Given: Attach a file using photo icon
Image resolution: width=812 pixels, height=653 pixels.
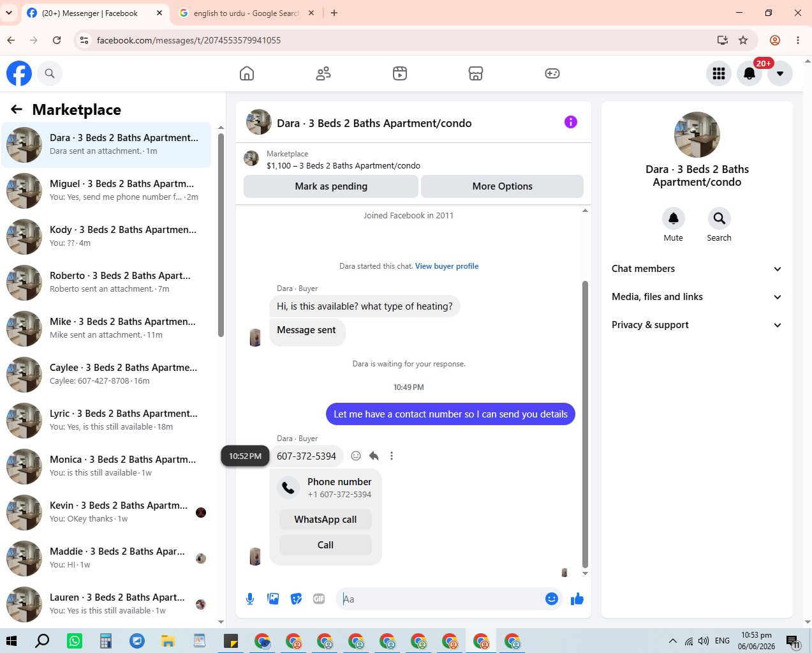Looking at the screenshot, I should [x=273, y=599].
